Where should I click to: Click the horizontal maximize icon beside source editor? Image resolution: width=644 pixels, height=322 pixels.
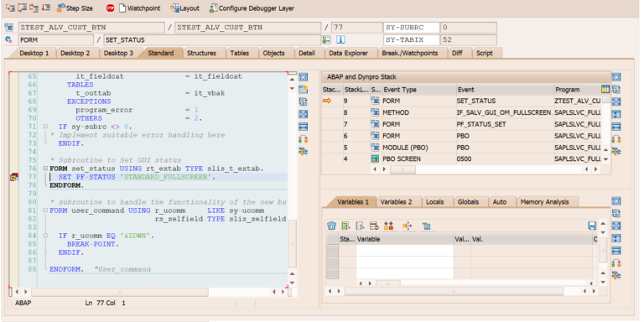tap(303, 127)
